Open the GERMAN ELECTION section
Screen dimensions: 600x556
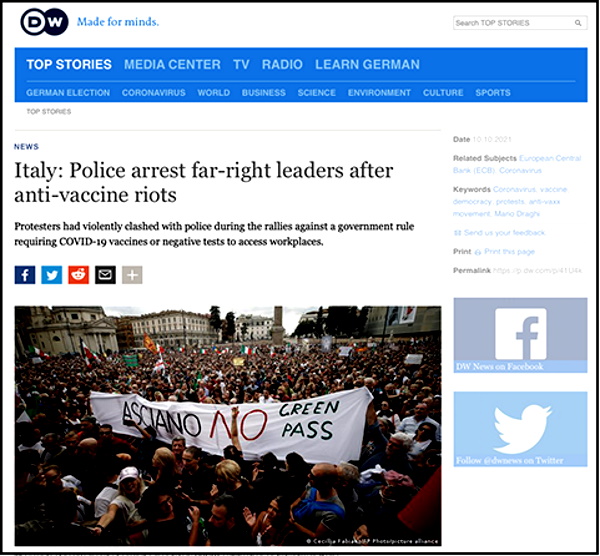click(x=68, y=93)
